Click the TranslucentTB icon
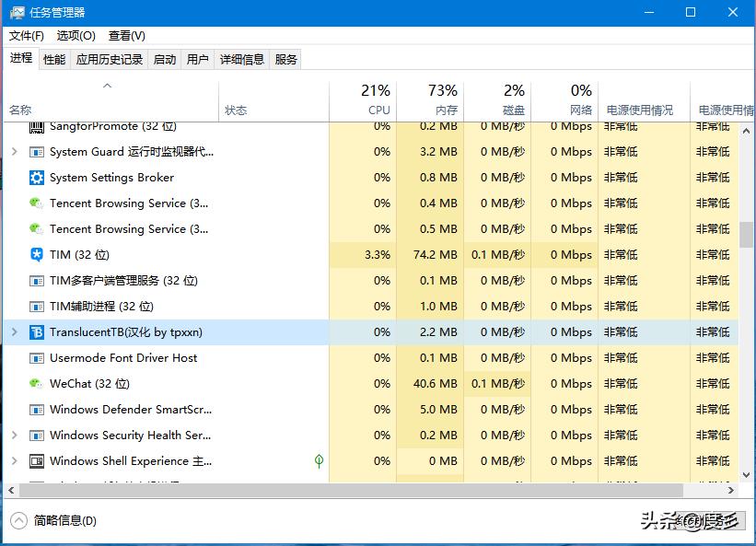The image size is (756, 546). click(x=37, y=332)
